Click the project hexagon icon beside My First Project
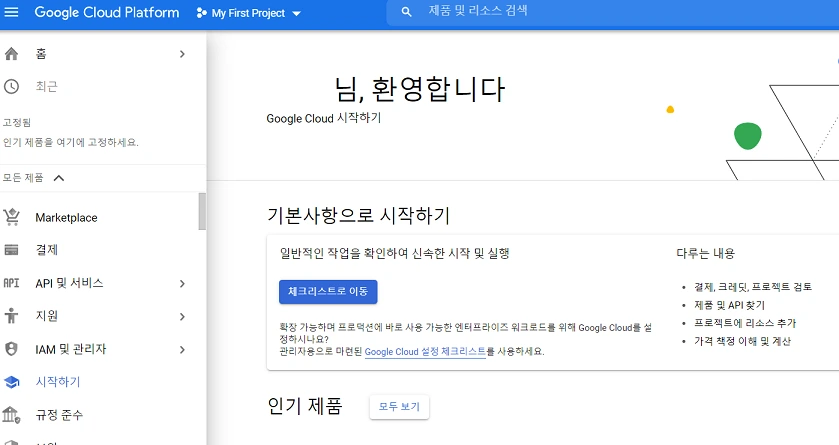839x445 pixels. (x=201, y=13)
